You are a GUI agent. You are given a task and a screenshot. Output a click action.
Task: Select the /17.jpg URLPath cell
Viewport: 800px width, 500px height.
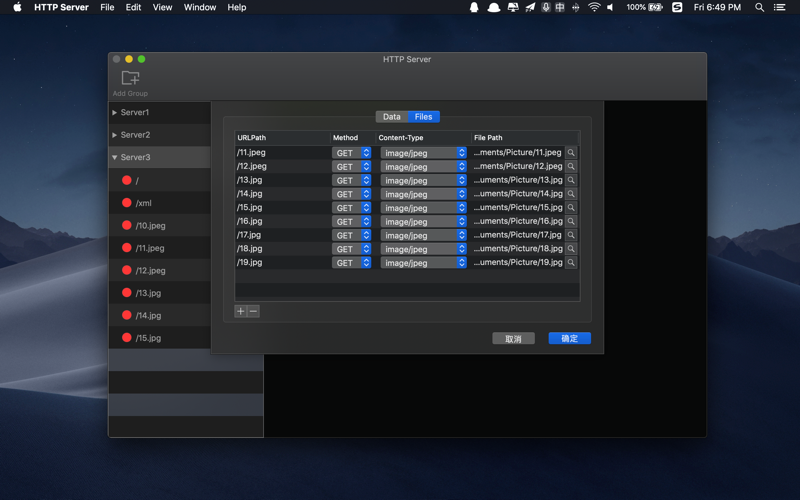click(283, 235)
